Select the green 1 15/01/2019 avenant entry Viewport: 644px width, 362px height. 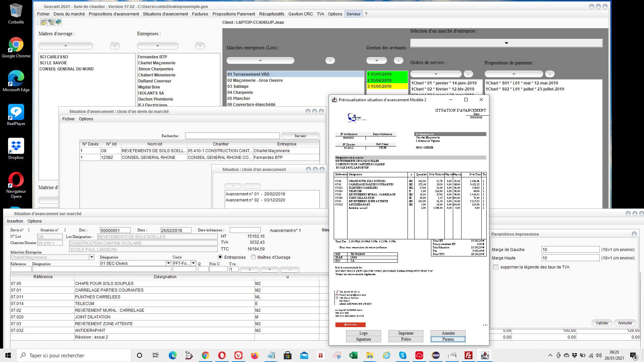(387, 74)
